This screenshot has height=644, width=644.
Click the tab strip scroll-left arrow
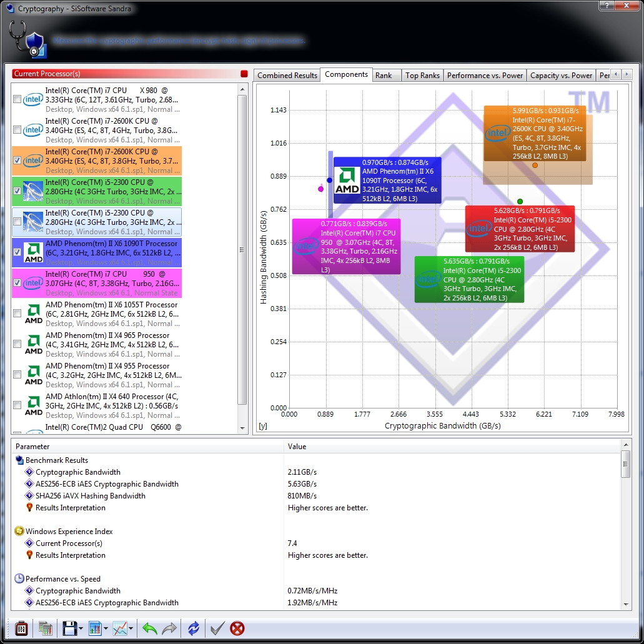point(616,74)
